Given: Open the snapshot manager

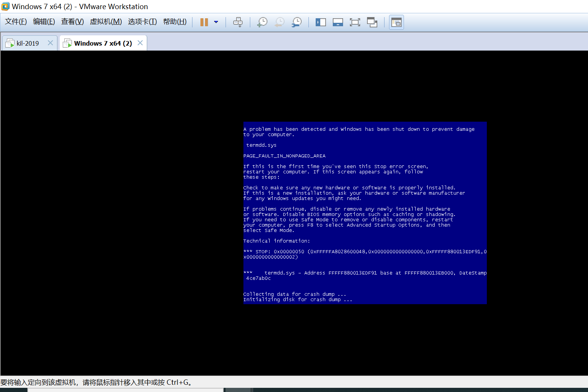Looking at the screenshot, I should pos(297,22).
